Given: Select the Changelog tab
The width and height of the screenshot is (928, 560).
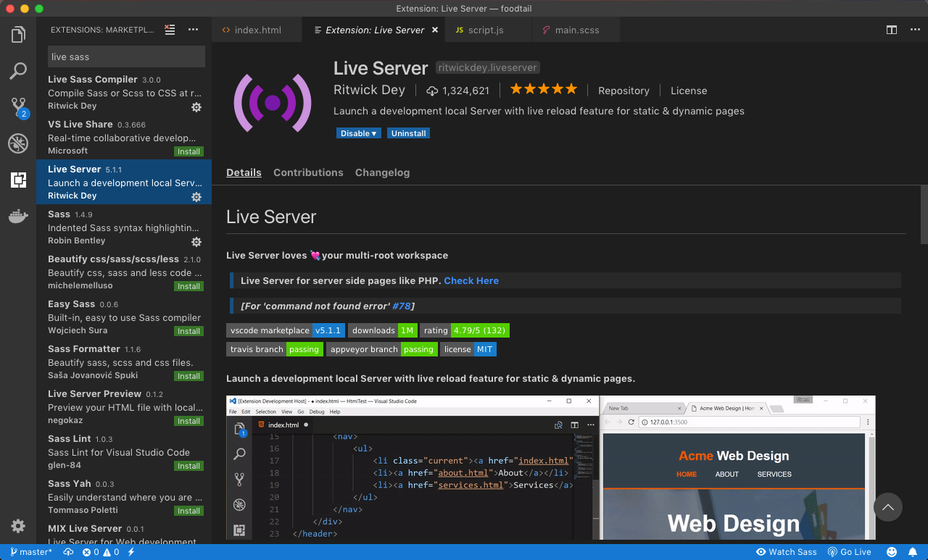Looking at the screenshot, I should [x=382, y=172].
